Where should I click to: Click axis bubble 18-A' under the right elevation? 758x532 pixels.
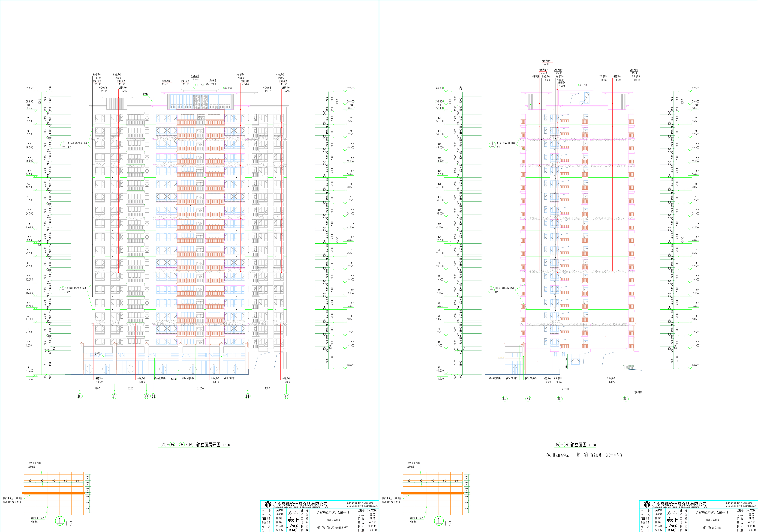[505, 399]
